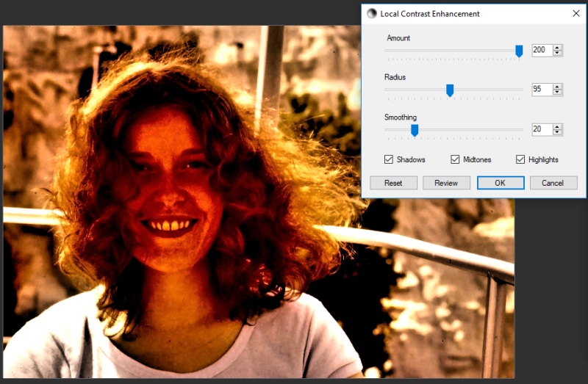
Task: Confirm with the OK button
Action: [501, 183]
